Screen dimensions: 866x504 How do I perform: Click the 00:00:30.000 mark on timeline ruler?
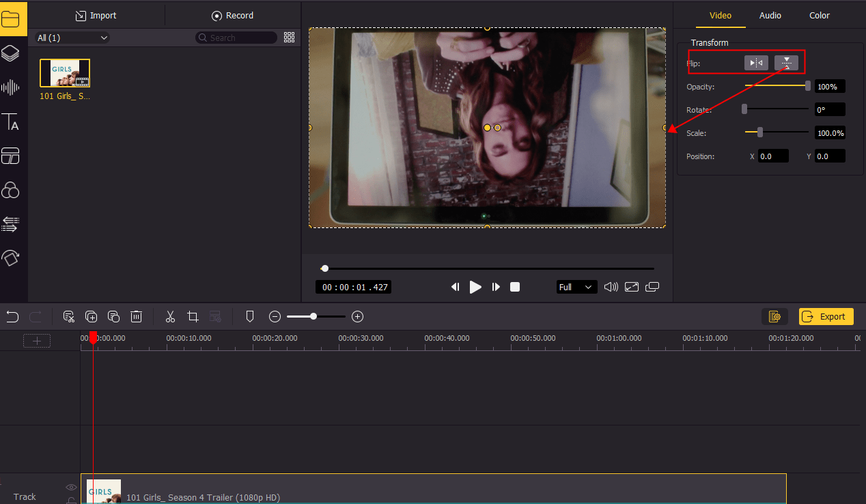(361, 338)
